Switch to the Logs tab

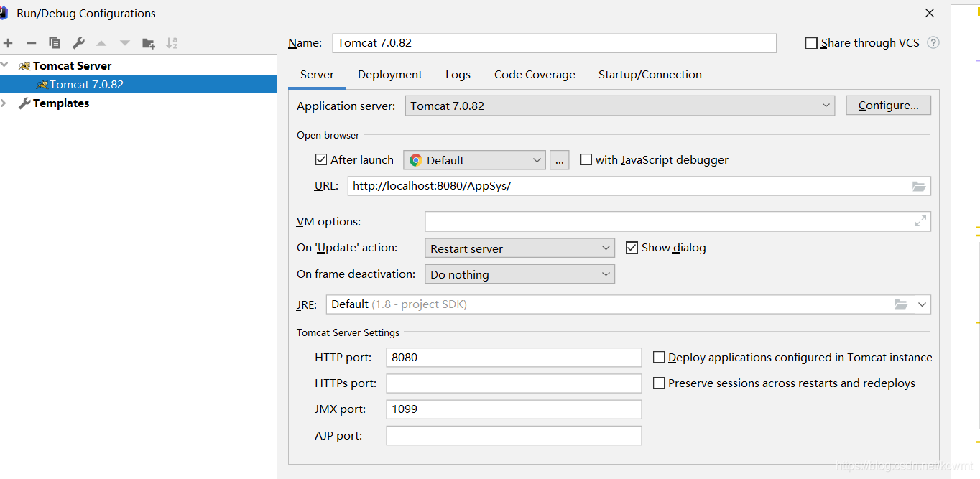point(458,75)
